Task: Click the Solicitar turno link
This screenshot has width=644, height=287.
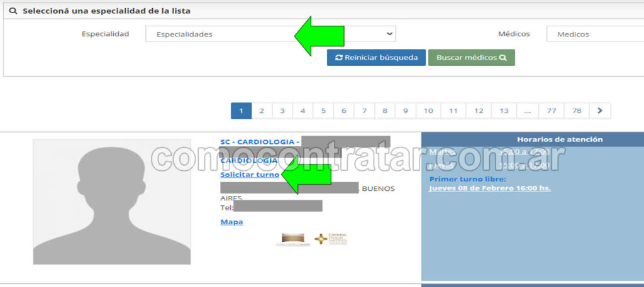Action: (250, 175)
